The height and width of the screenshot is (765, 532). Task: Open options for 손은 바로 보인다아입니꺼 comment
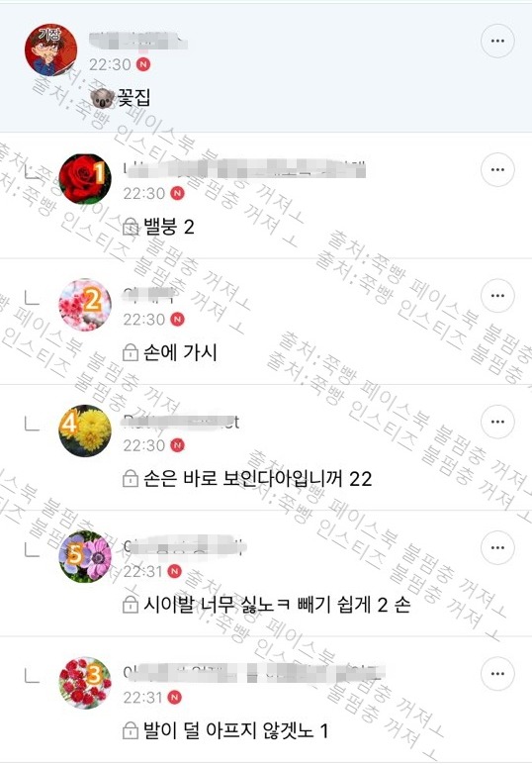[497, 422]
